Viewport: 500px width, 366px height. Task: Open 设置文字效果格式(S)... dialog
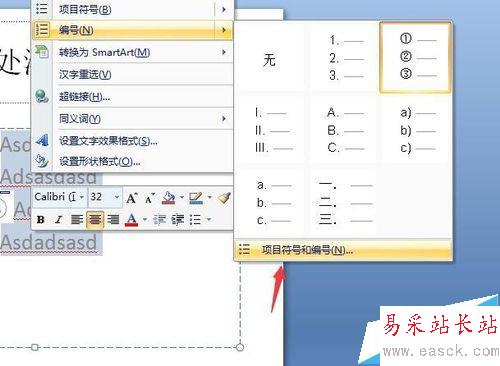(132, 141)
